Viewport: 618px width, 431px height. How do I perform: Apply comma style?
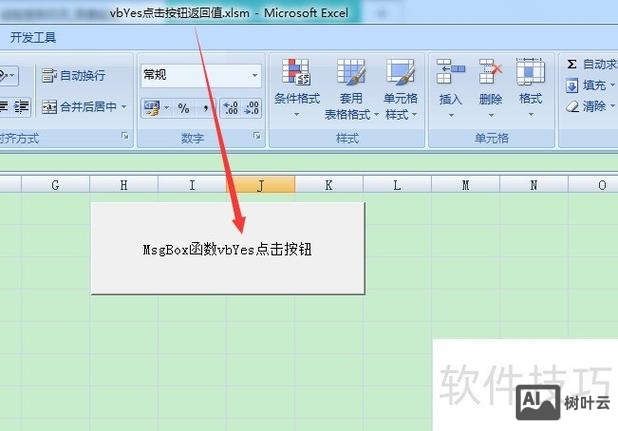(x=205, y=108)
